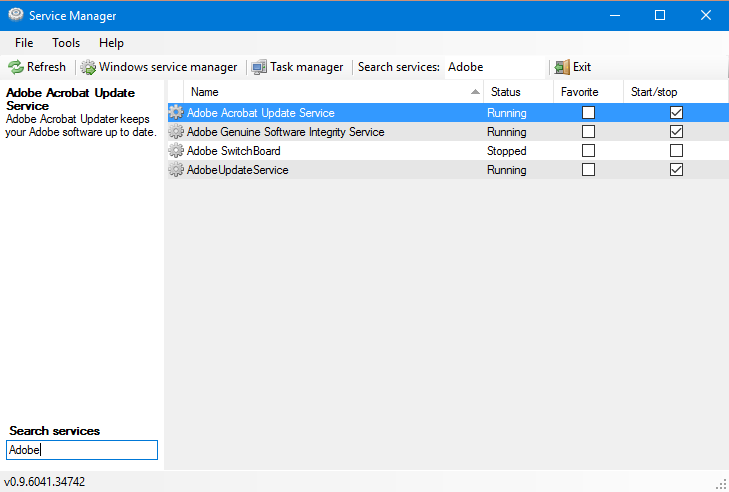
Task: Click the toolbar Search services text box
Action: click(493, 67)
